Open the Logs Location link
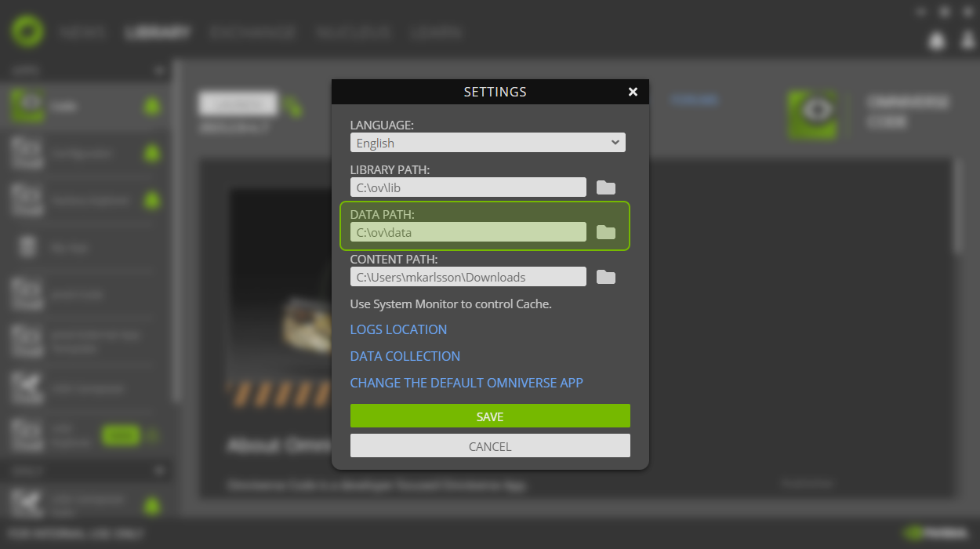Viewport: 980px width, 549px height. (398, 329)
